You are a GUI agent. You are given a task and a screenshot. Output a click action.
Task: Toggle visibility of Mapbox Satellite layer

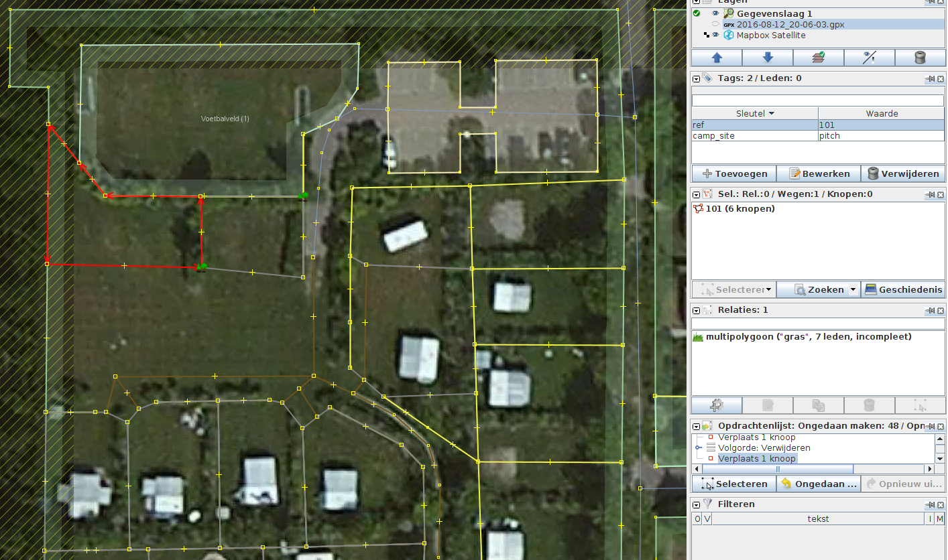(x=715, y=35)
